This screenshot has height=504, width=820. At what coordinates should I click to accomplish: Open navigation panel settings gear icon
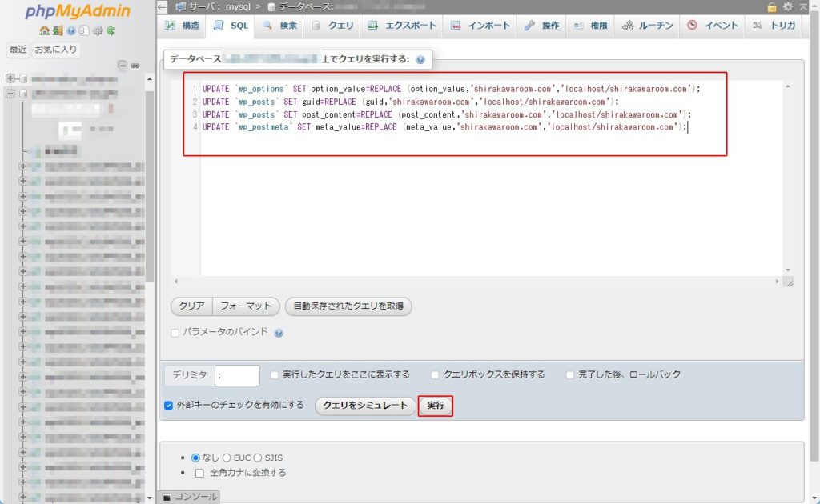[x=96, y=31]
